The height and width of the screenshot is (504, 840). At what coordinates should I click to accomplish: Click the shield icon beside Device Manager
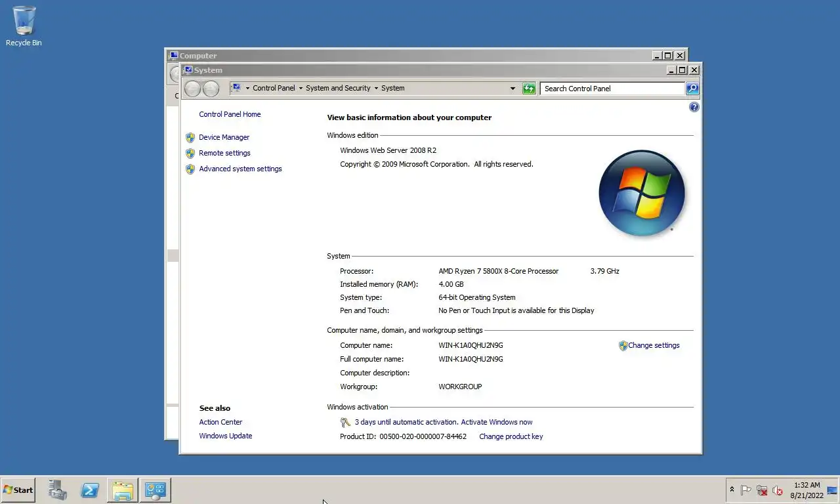(190, 137)
